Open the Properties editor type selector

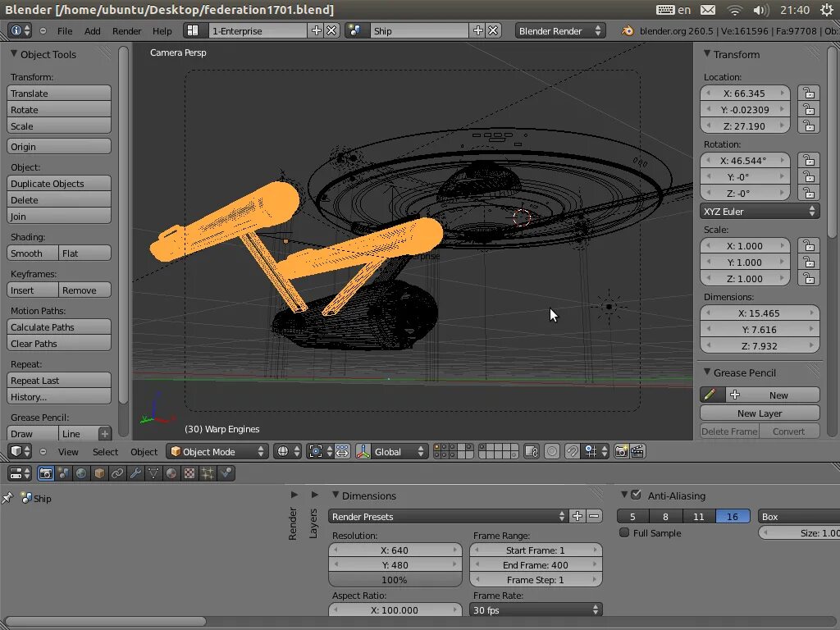click(21, 473)
